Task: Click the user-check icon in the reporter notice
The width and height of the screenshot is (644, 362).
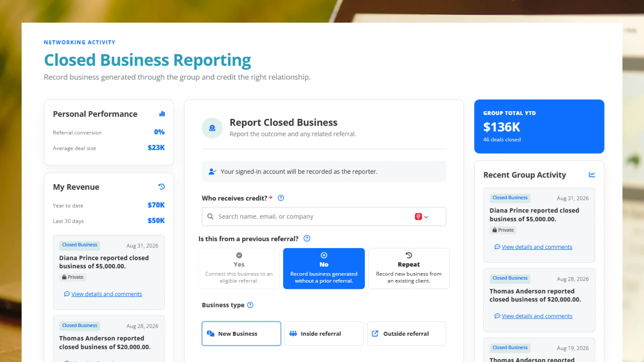Action: click(x=212, y=171)
